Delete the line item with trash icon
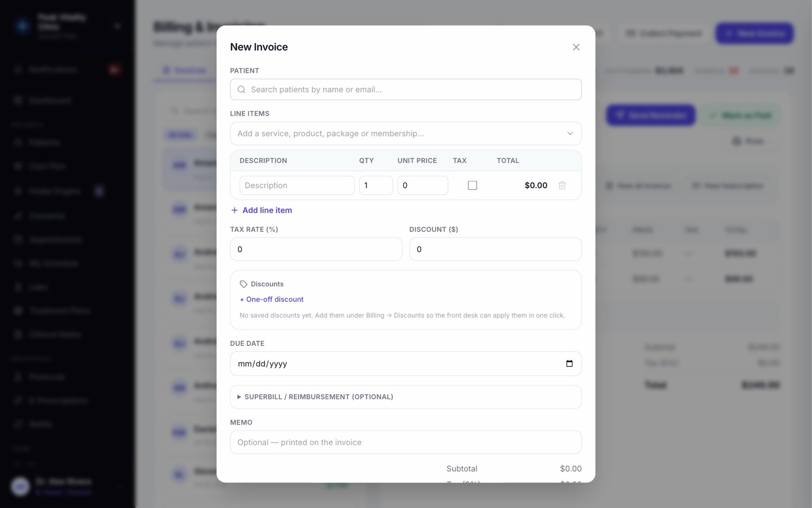 562,185
